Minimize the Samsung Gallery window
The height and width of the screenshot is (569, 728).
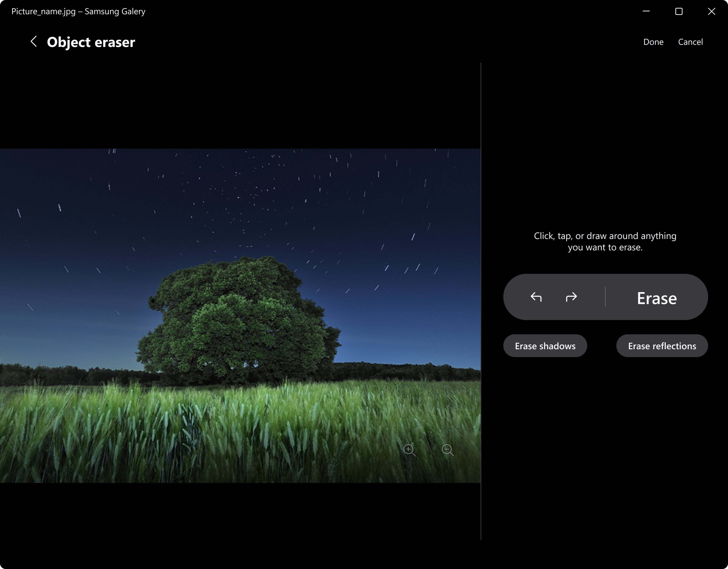[646, 11]
